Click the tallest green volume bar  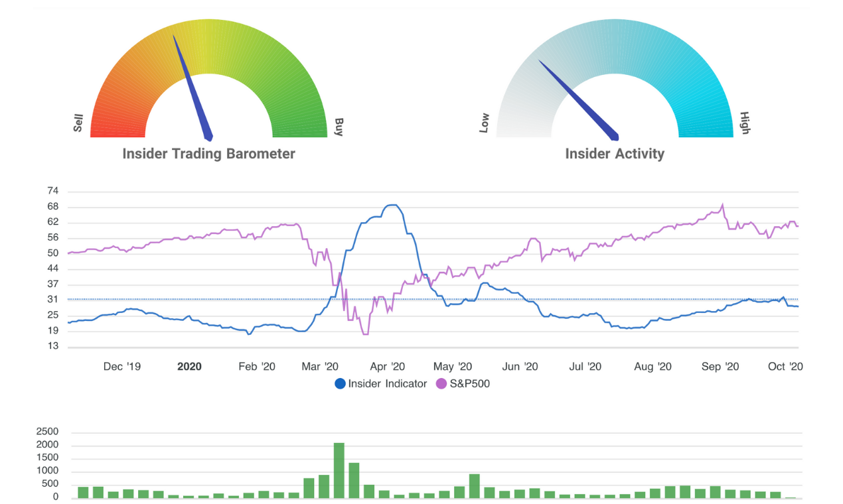339,468
